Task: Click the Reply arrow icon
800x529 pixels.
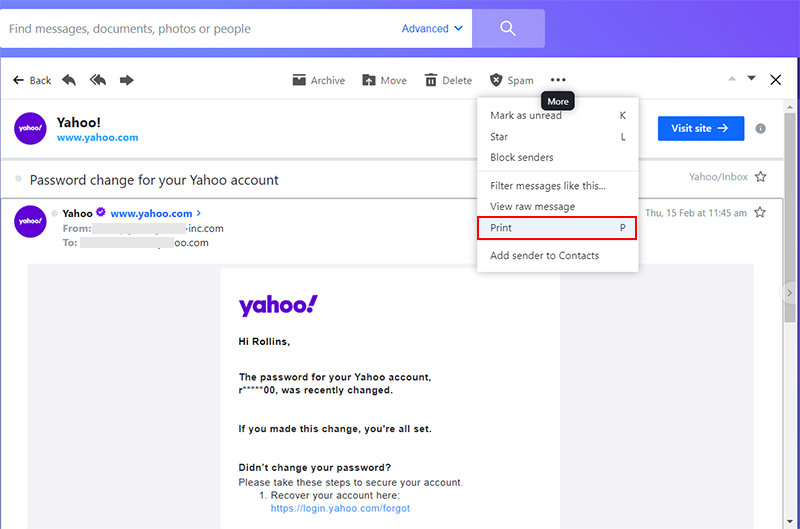Action: coord(69,80)
